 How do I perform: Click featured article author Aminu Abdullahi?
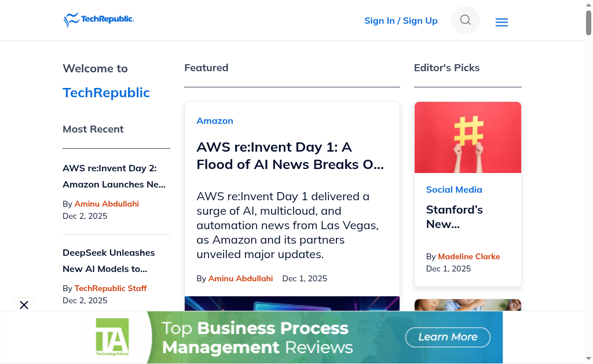[240, 278]
